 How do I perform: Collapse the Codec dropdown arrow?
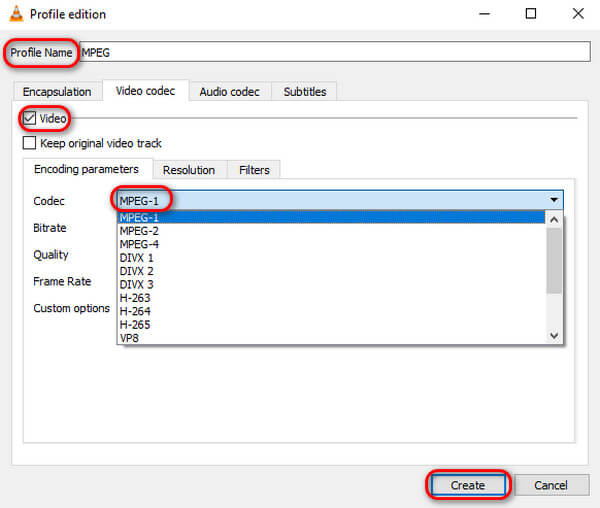coord(554,200)
